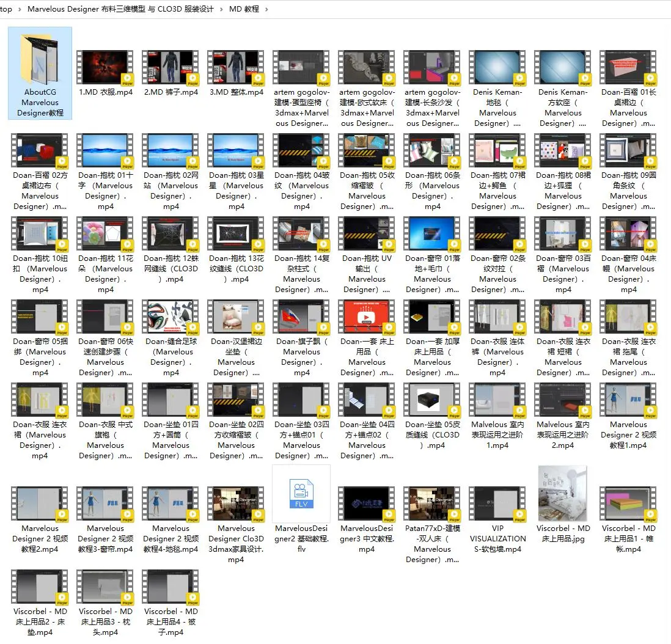Click file name Patan77xD-建模-双人床
This screenshot has width=671, height=644.
pos(432,544)
